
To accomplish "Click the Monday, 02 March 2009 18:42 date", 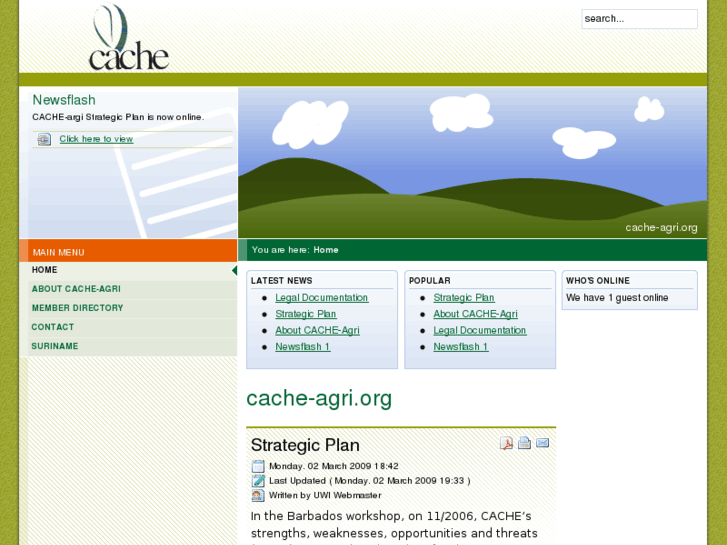I will point(334,466).
